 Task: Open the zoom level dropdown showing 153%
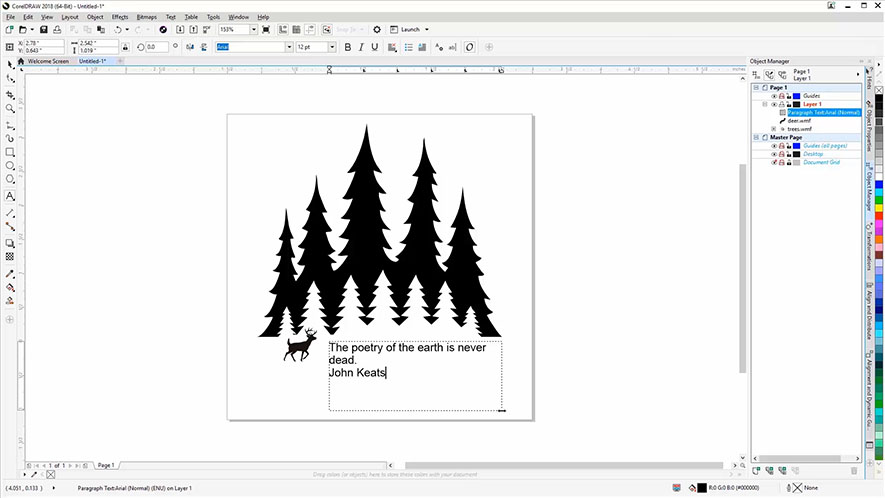point(247,30)
